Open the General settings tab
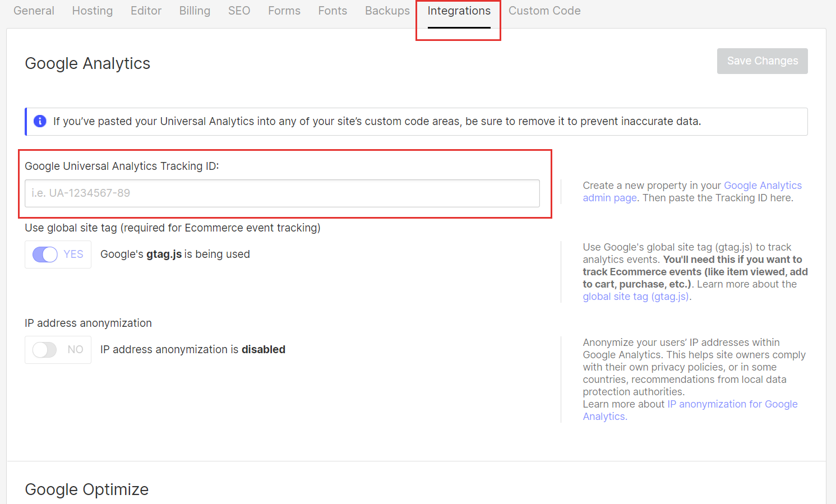The height and width of the screenshot is (504, 836). point(34,11)
